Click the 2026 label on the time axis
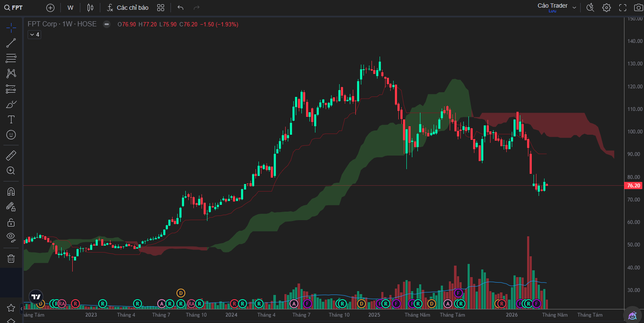This screenshot has width=644, height=323. coord(512,315)
